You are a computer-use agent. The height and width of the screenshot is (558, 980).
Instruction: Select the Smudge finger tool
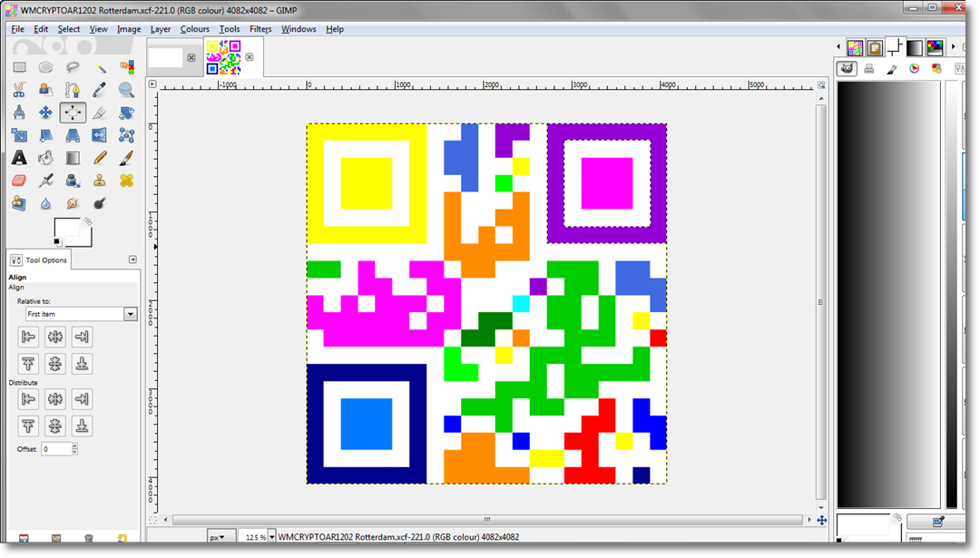[x=73, y=203]
